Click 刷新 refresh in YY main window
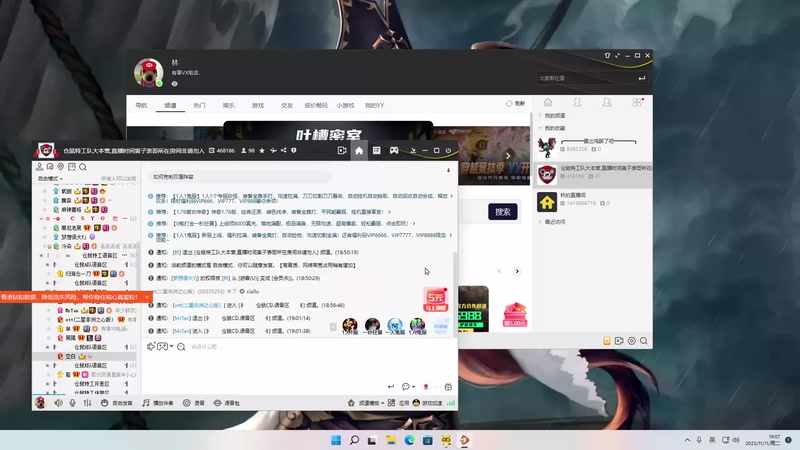 (515, 104)
